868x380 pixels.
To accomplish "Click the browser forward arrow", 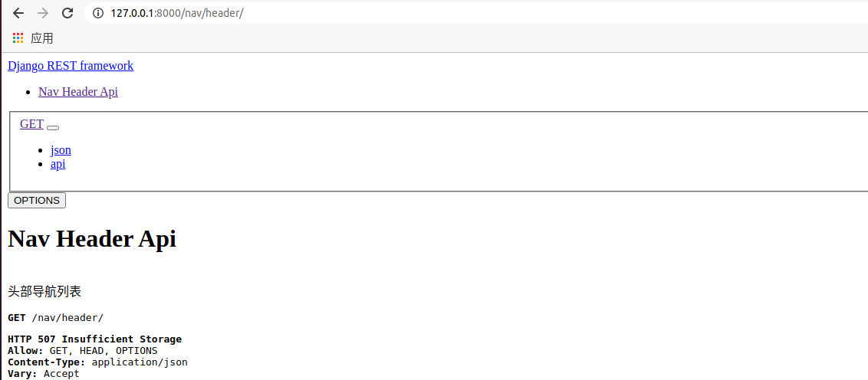I will click(x=43, y=13).
